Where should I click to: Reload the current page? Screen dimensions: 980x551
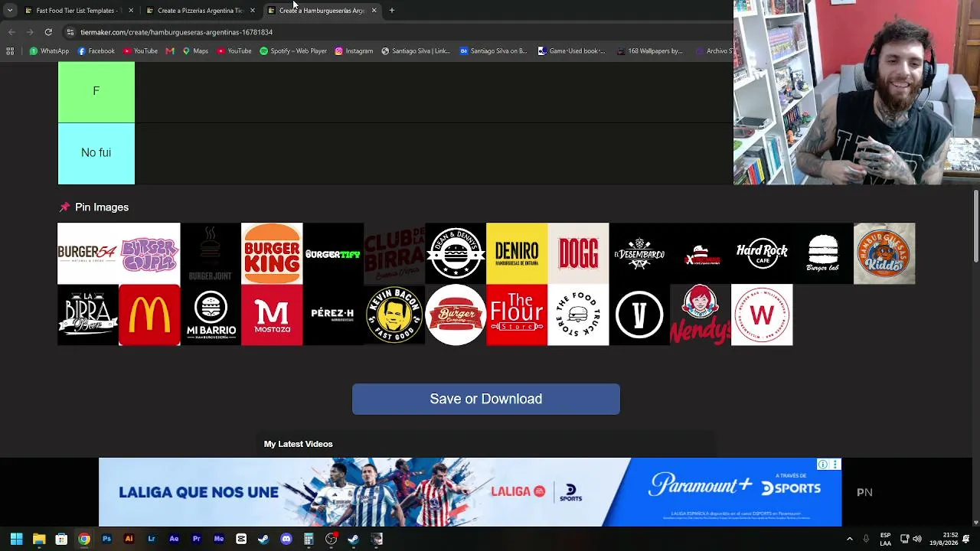coord(48,32)
